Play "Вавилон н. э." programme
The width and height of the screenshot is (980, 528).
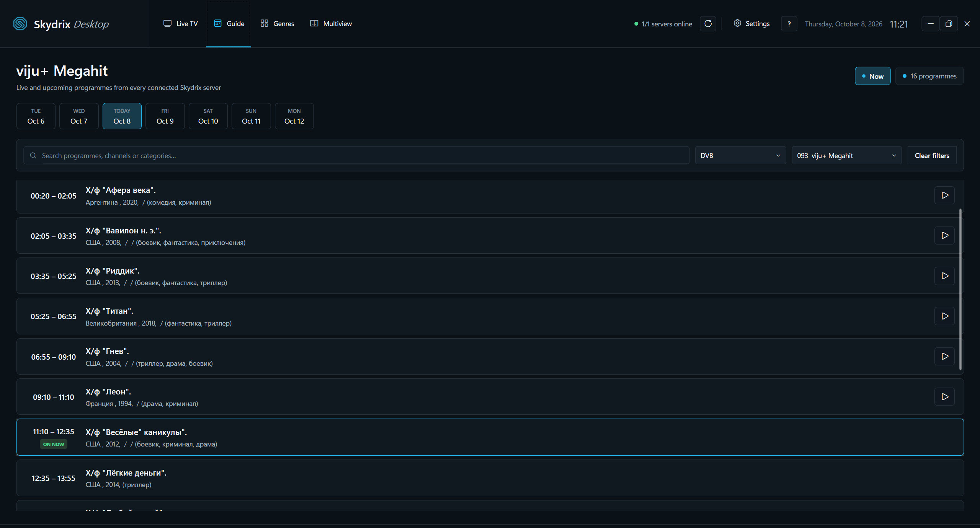tap(944, 235)
